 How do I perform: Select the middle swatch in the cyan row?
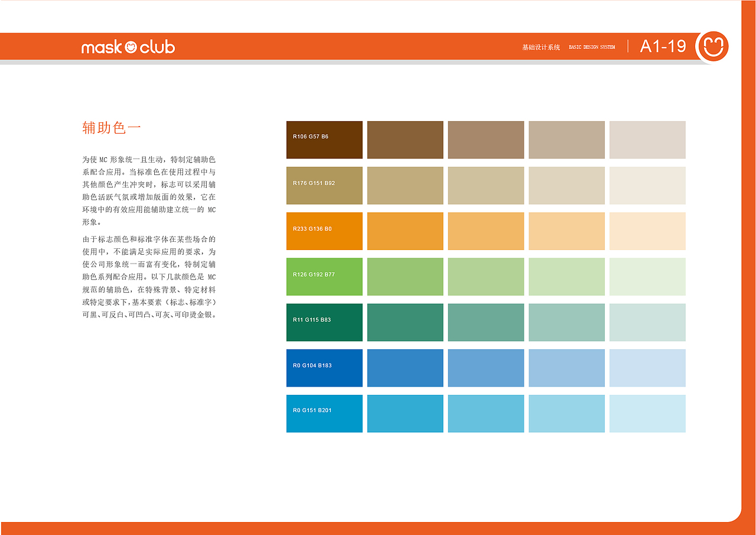(486, 413)
